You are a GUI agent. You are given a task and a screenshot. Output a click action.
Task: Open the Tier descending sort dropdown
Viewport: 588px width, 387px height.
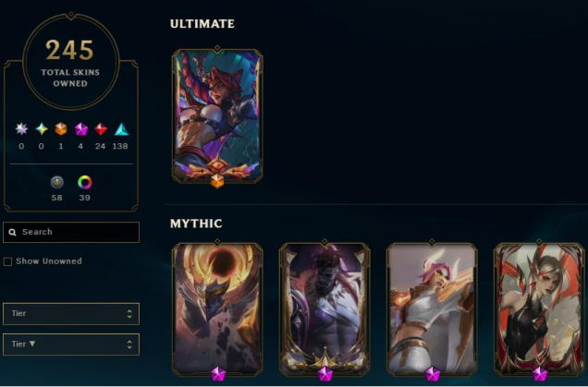[71, 345]
